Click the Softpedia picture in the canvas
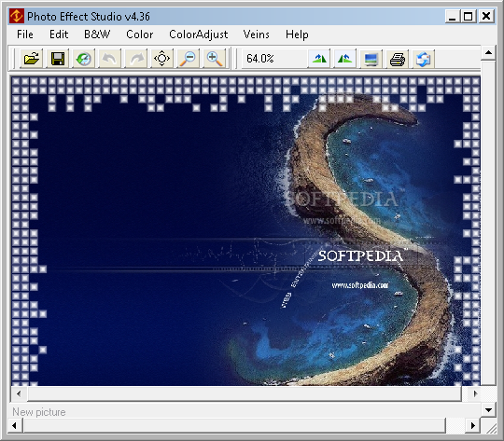The height and width of the screenshot is (441, 504). tap(245, 230)
